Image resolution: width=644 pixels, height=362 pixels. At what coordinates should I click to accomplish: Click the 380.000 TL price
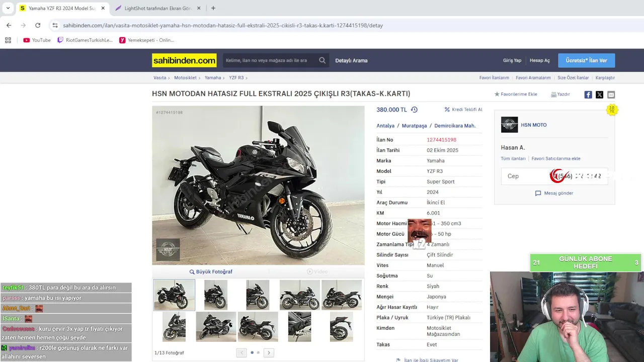pyautogui.click(x=391, y=110)
